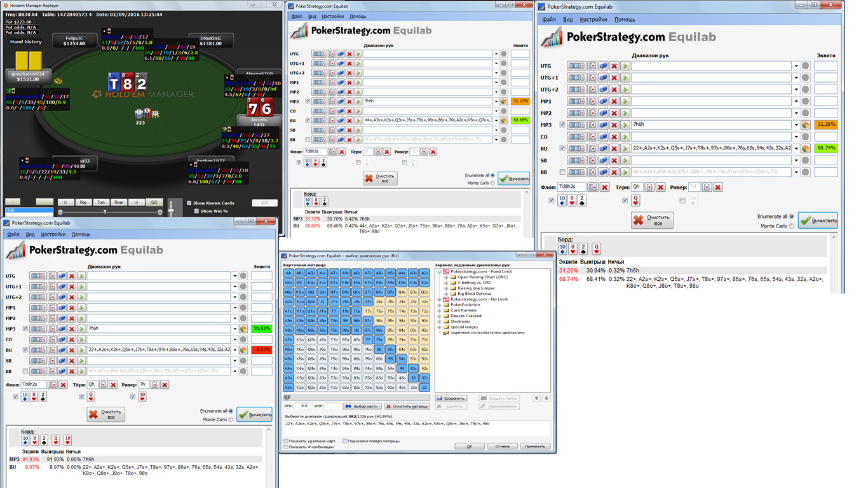Open BU range dropdown arrow in 31.26% window
Viewport: 868px width, 488px height.
point(796,149)
